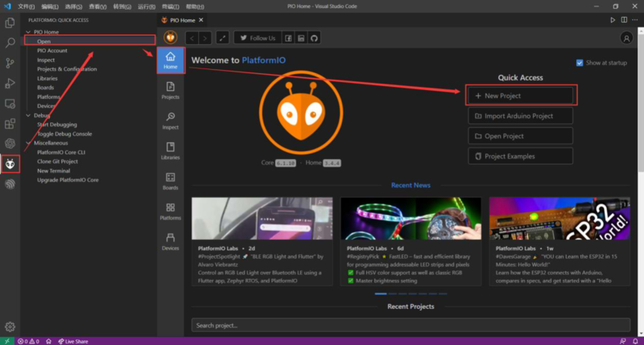Image resolution: width=644 pixels, height=345 pixels.
Task: Collapse the Miscellaneous tree section
Action: point(29,143)
